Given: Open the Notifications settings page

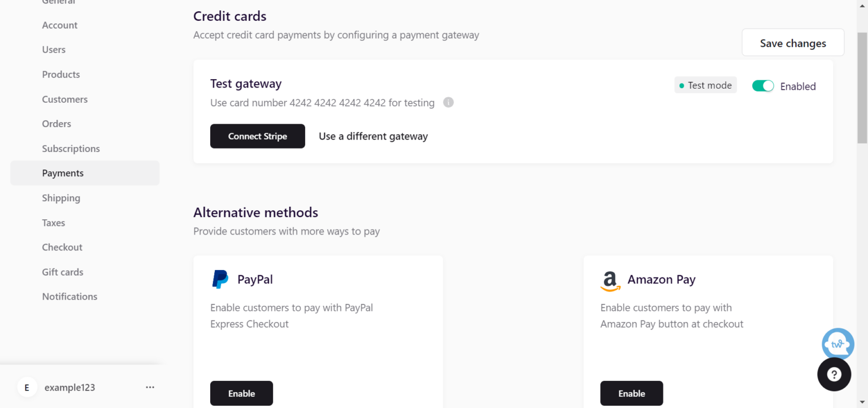Looking at the screenshot, I should pos(70,297).
